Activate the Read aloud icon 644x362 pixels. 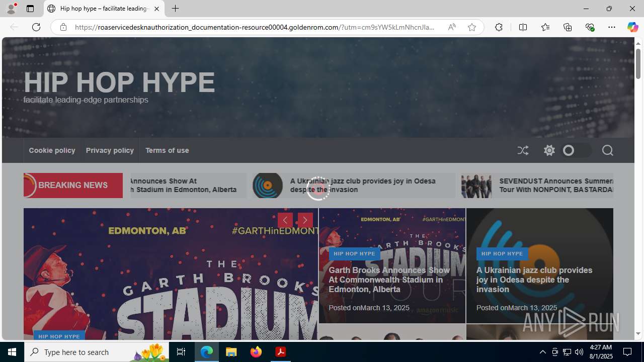point(452,27)
